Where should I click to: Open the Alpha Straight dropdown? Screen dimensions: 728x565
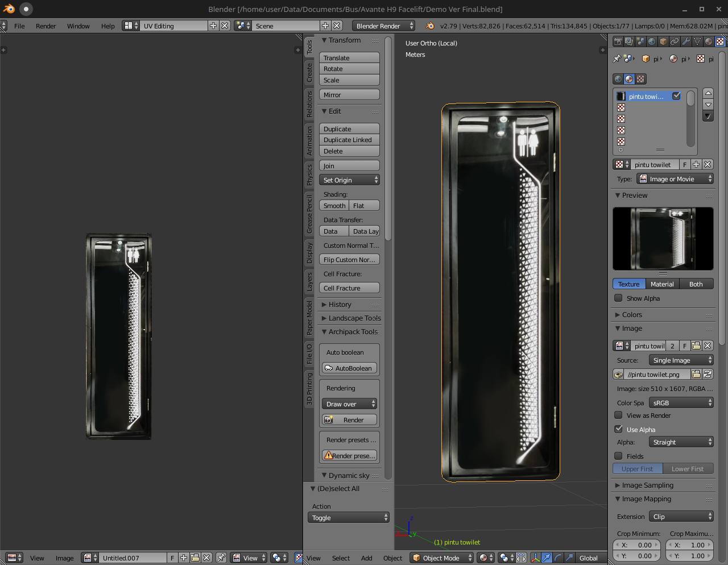[x=681, y=442]
